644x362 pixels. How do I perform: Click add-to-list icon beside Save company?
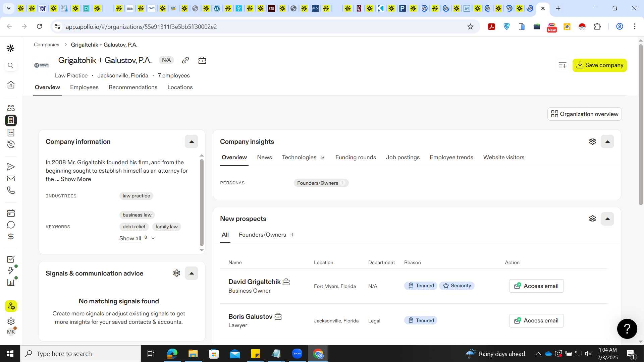tap(562, 65)
